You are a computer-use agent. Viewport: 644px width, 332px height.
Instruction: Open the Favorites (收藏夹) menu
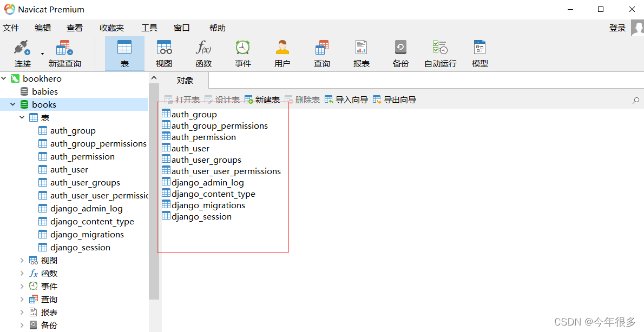coord(111,28)
